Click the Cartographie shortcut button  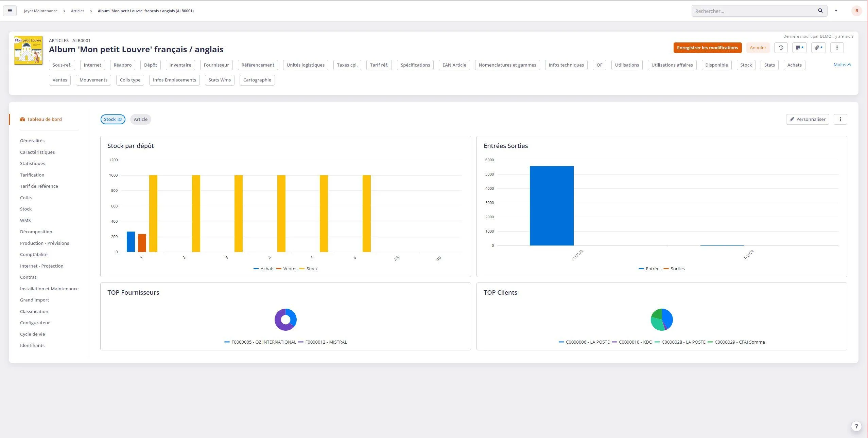point(257,80)
